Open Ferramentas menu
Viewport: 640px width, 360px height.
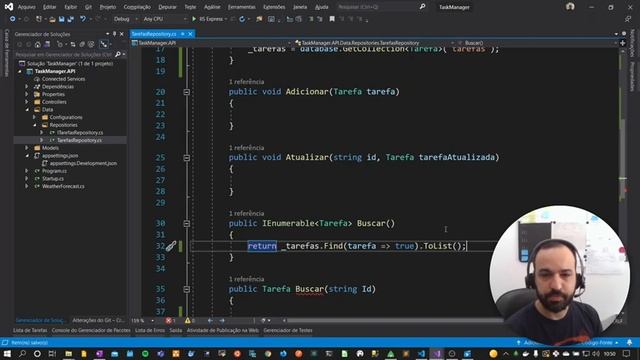(242, 7)
